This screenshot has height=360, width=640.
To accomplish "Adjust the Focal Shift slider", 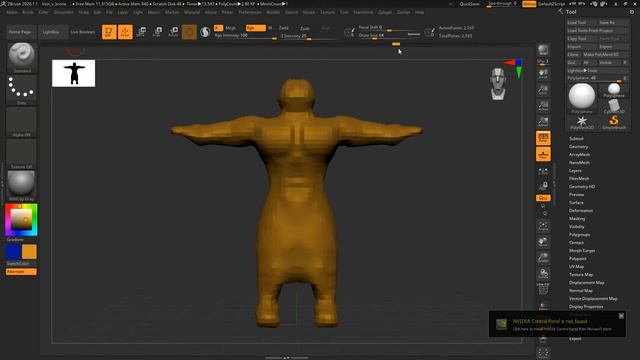I will 389,28.
